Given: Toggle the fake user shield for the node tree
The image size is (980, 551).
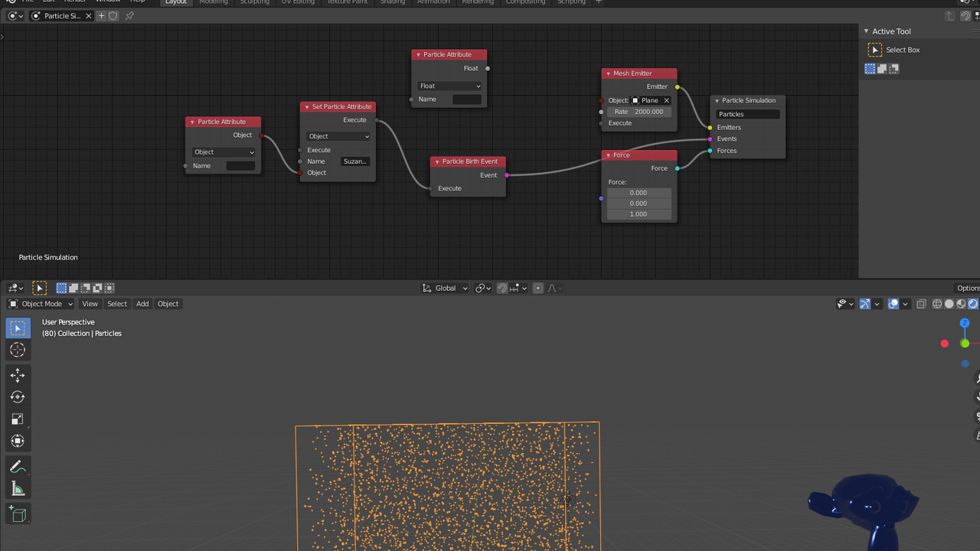Looking at the screenshot, I should coord(113,15).
